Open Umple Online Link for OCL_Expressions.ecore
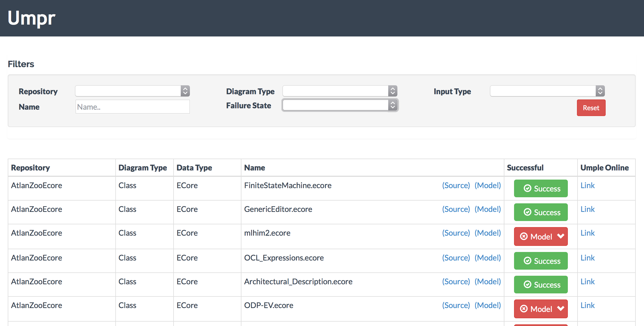644x326 pixels. [587, 258]
